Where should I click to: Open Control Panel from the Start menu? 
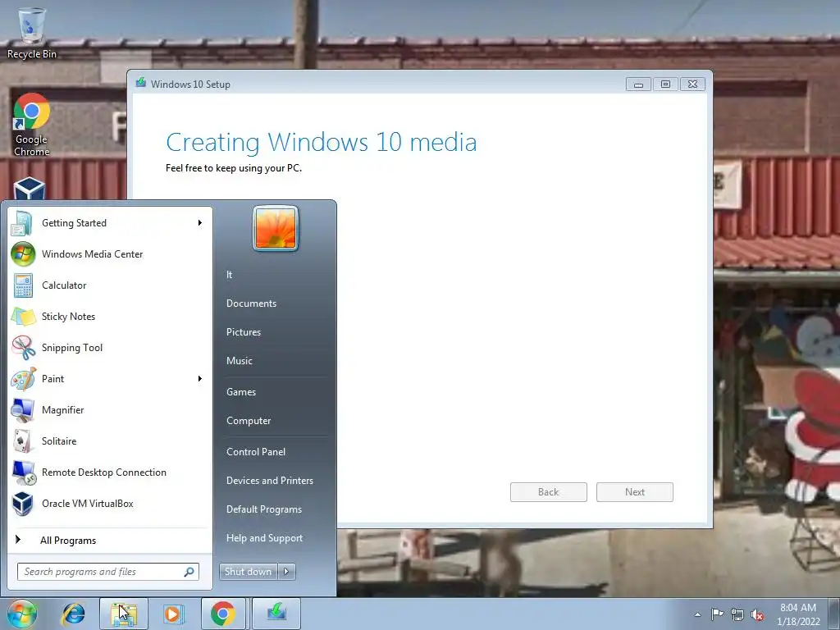(256, 452)
